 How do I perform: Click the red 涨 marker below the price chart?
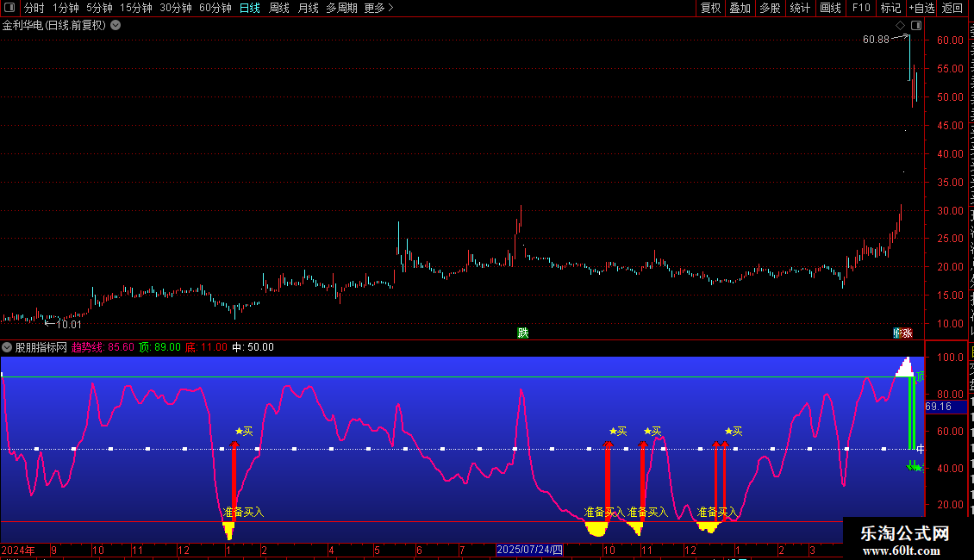[907, 333]
